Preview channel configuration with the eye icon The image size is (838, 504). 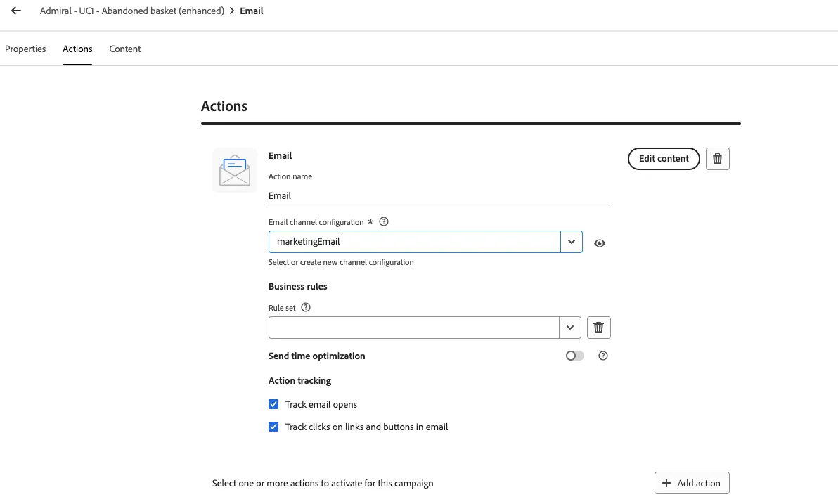tap(600, 243)
